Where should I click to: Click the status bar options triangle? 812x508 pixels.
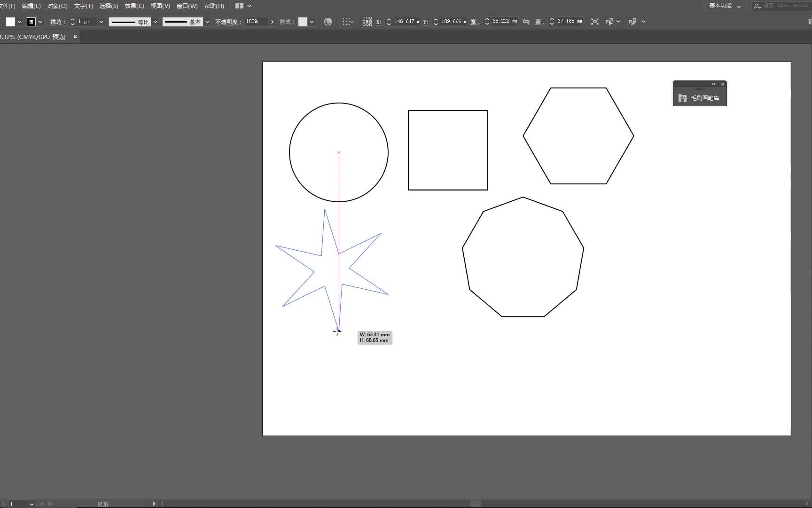pyautogui.click(x=154, y=504)
